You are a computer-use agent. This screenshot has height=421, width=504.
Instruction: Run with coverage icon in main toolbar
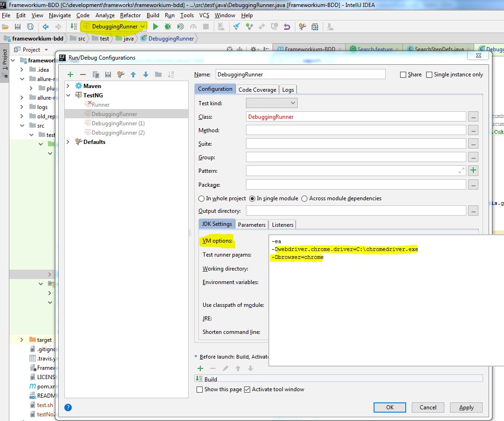pos(181,27)
